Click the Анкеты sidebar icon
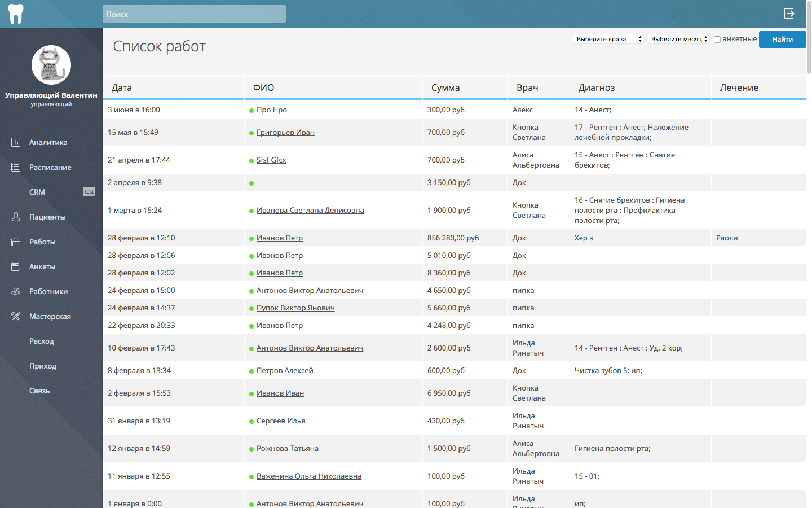 click(x=16, y=266)
